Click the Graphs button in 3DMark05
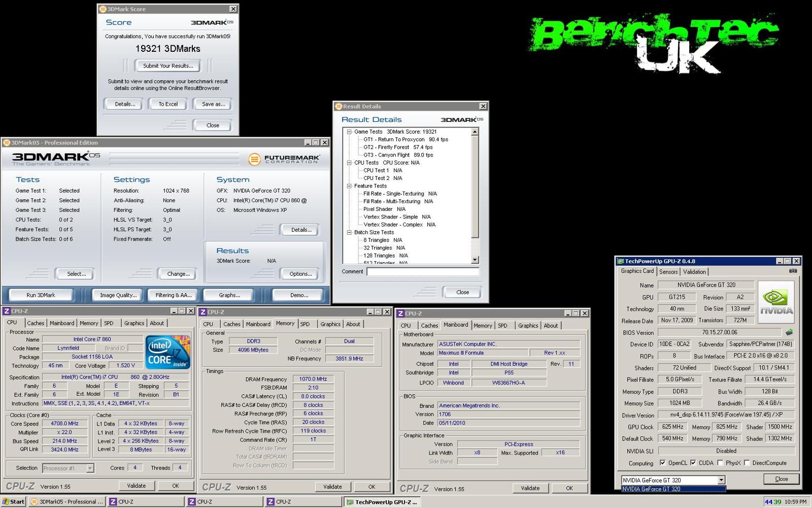812x508 pixels. 229,295
